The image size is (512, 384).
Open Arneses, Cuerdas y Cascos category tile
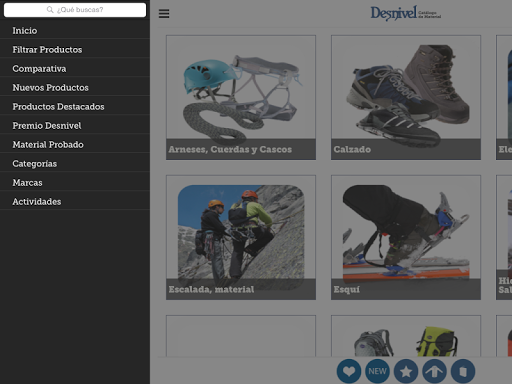(x=241, y=97)
